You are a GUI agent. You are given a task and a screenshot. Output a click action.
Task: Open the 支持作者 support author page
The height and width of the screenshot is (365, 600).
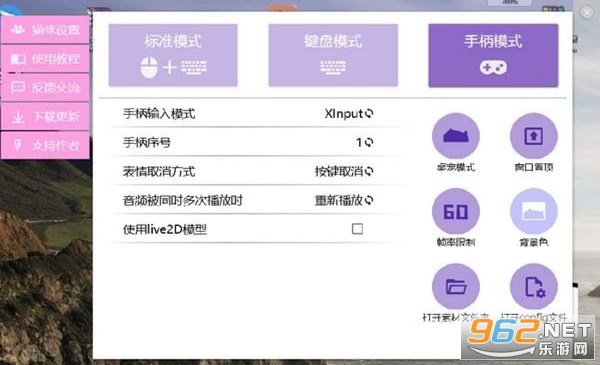click(45, 145)
